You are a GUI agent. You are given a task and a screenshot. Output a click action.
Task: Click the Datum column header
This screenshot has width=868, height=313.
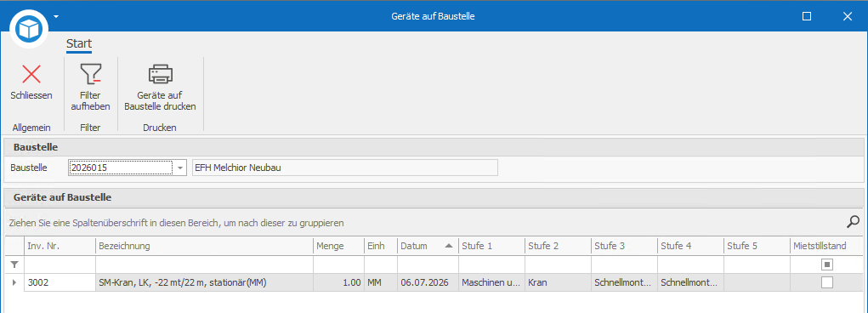(x=428, y=246)
